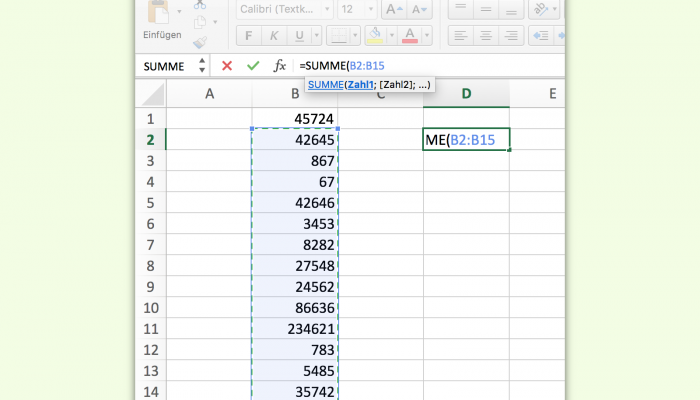
Task: Open the Einfügen paste options arrow
Action: pyautogui.click(x=179, y=11)
